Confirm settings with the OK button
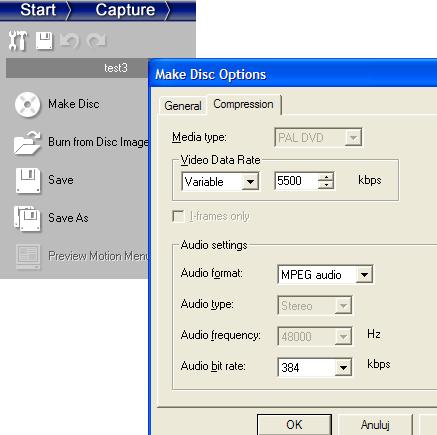Screen dimensions: 437x435 [294, 424]
